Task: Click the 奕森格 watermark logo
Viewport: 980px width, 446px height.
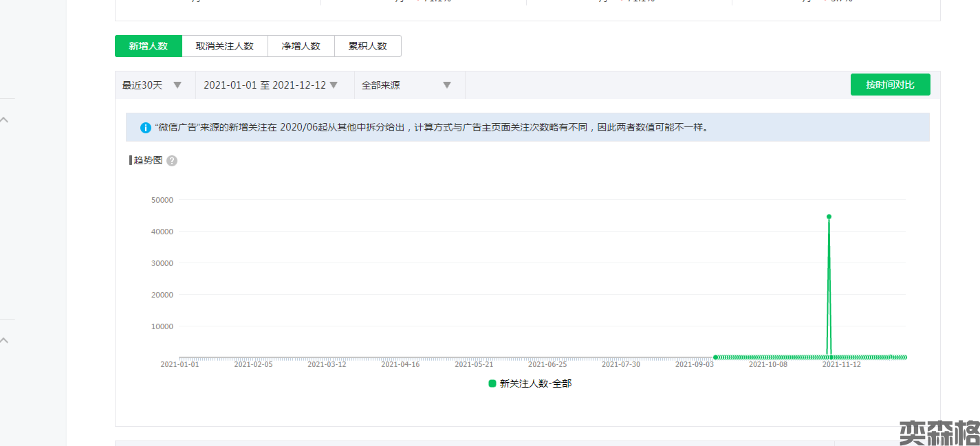Action: click(939, 432)
